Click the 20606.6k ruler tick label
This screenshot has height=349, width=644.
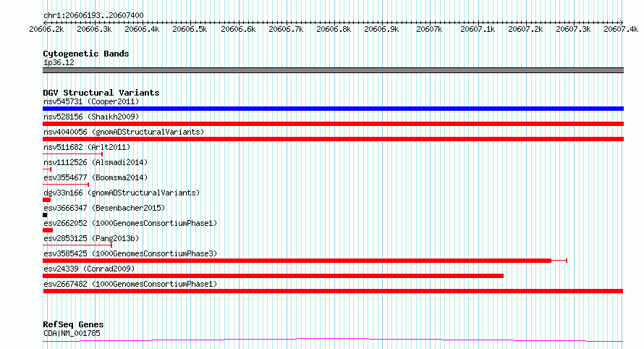[238, 29]
